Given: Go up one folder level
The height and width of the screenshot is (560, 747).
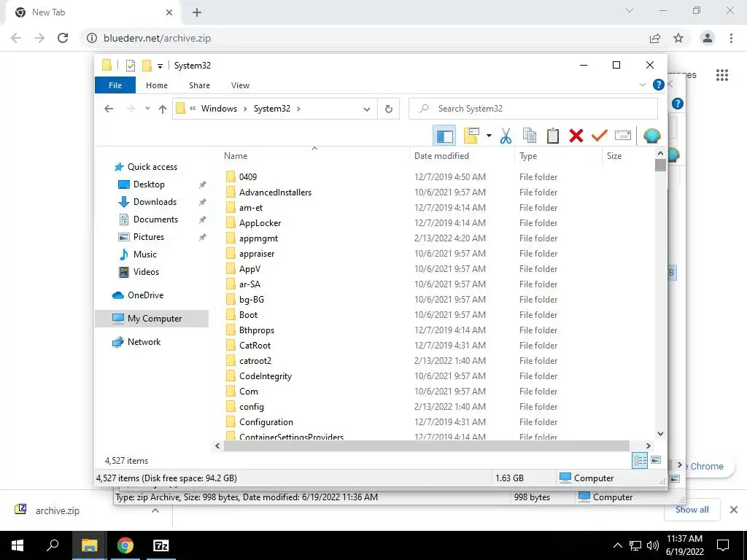Looking at the screenshot, I should pos(163,109).
